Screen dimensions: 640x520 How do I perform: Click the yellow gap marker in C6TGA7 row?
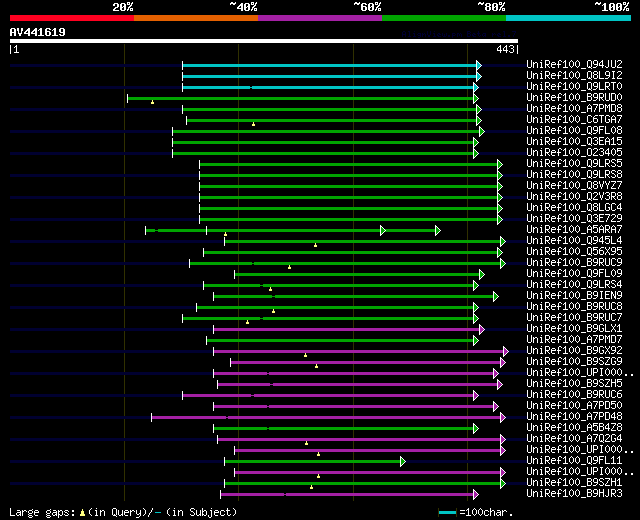(x=253, y=124)
